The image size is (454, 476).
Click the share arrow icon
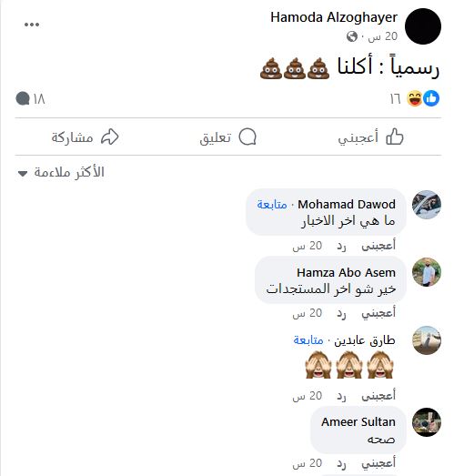pos(110,137)
